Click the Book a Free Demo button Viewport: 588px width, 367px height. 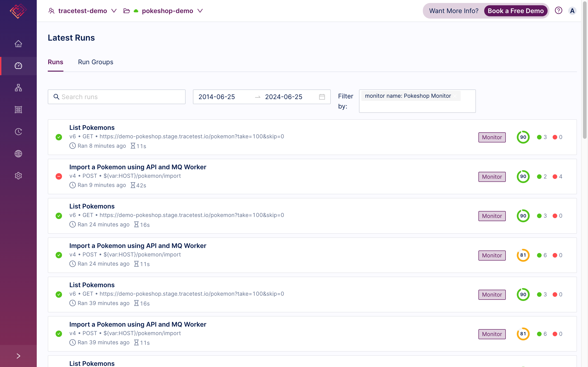515,11
